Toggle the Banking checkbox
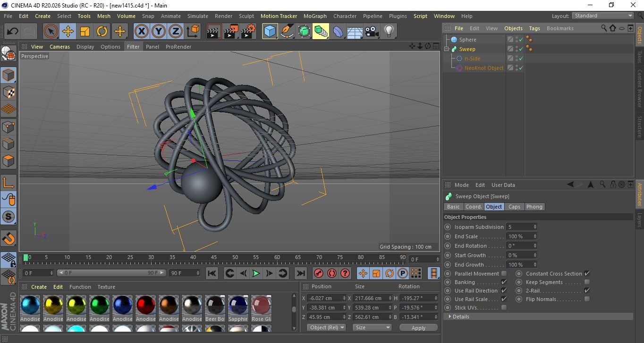 tap(504, 282)
